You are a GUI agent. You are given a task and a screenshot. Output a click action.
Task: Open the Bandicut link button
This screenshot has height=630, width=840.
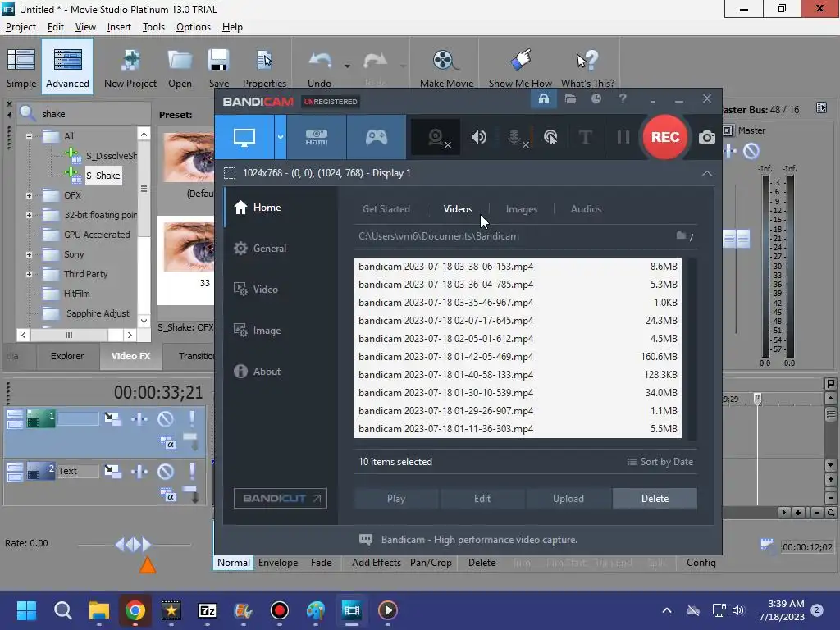281,498
